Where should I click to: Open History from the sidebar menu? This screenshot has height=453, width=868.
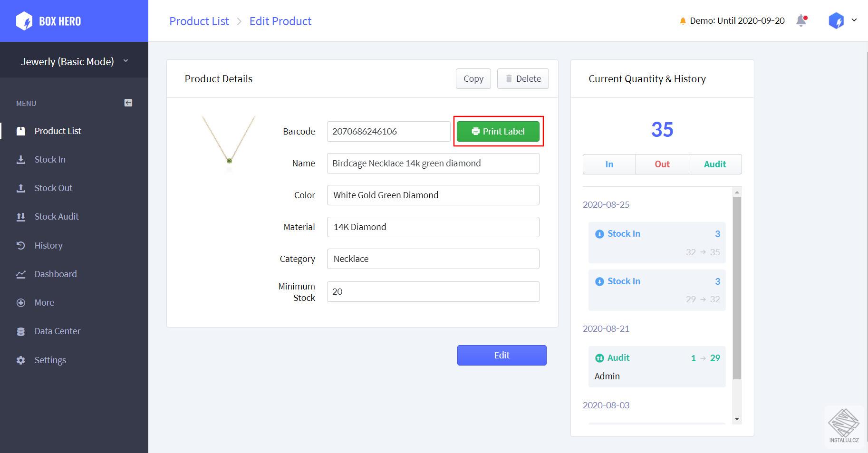(48, 246)
